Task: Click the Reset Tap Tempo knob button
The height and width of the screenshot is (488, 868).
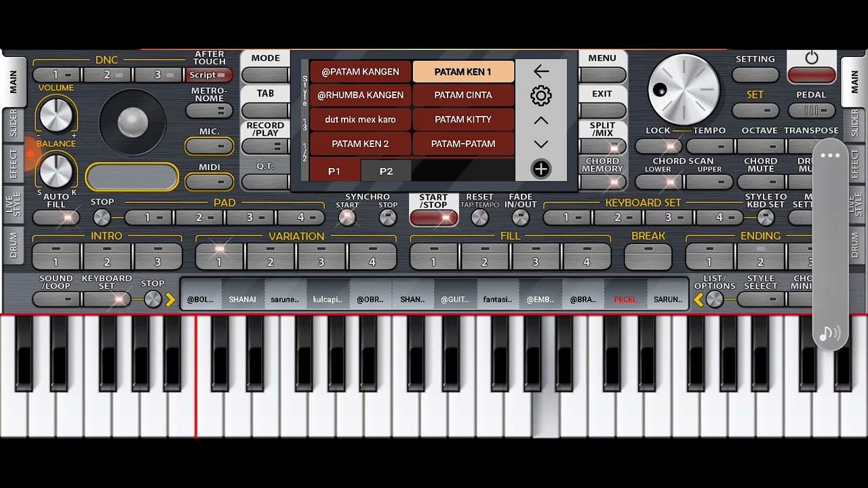Action: pyautogui.click(x=479, y=218)
